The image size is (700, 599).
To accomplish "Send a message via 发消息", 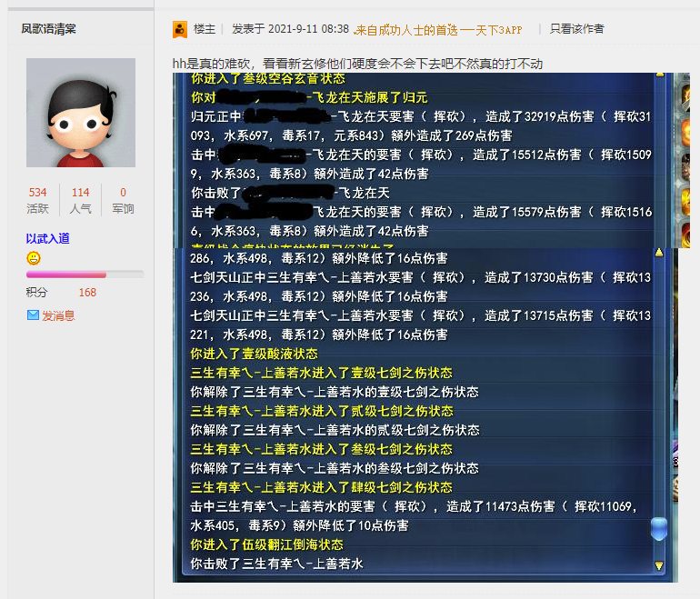I will click(x=58, y=315).
